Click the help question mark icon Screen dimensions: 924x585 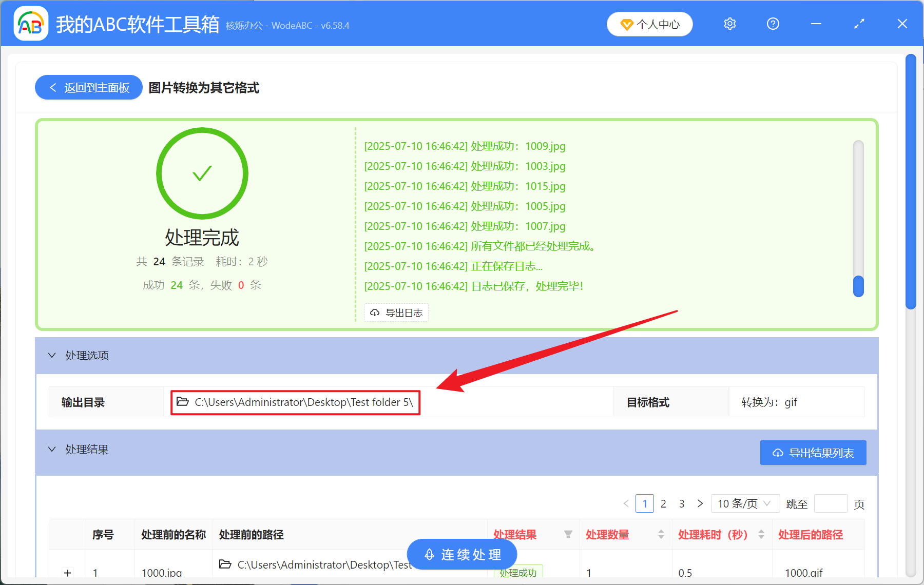773,24
